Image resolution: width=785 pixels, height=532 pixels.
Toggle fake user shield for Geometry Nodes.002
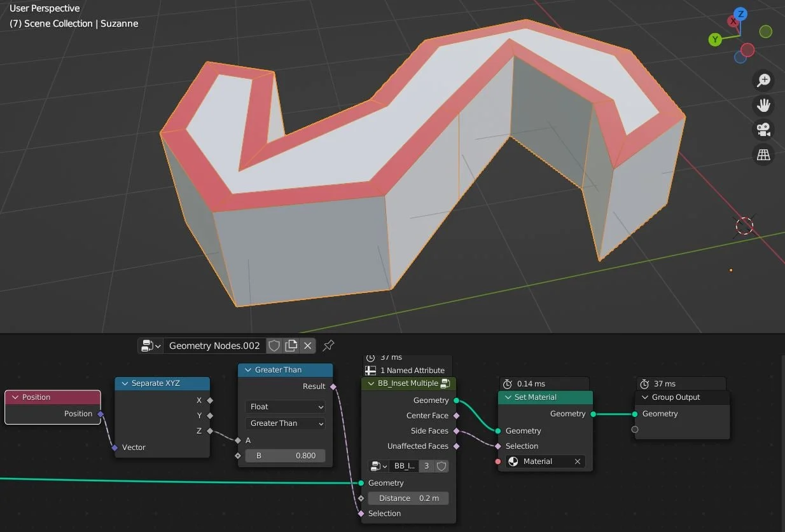pyautogui.click(x=274, y=345)
